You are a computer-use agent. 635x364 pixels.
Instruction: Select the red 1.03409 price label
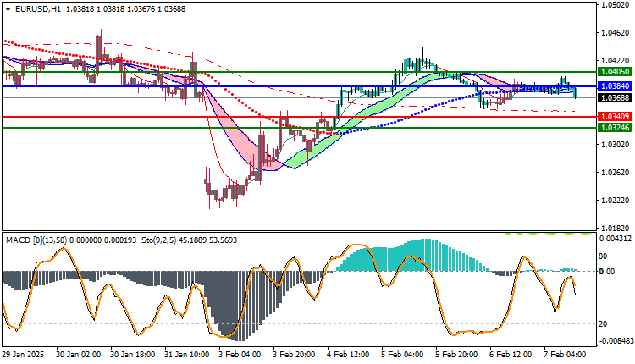click(615, 117)
